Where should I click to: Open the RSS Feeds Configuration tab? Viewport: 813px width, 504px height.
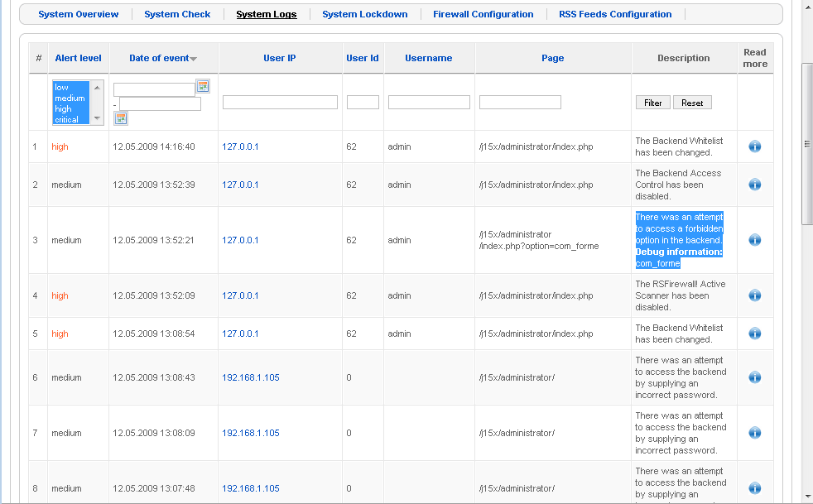[615, 15]
